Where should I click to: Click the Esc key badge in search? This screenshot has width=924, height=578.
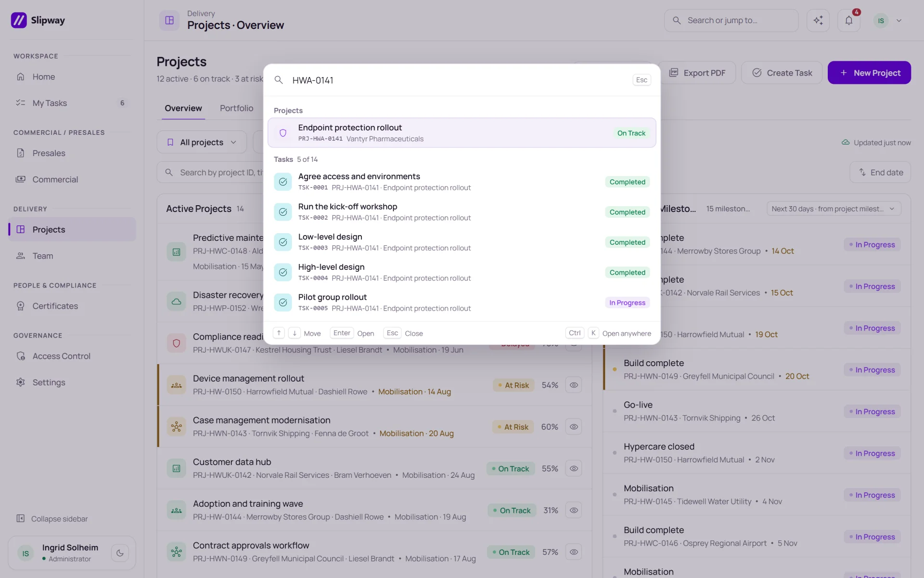pyautogui.click(x=642, y=80)
